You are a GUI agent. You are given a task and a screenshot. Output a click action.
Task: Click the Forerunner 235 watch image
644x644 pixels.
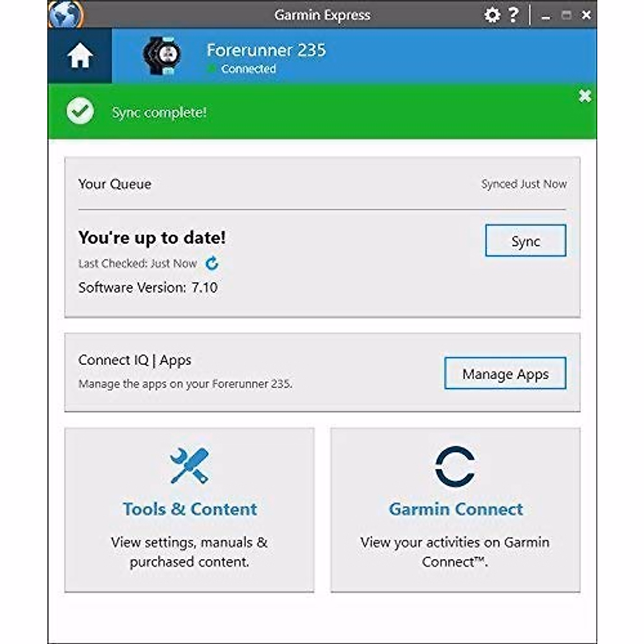click(x=161, y=55)
